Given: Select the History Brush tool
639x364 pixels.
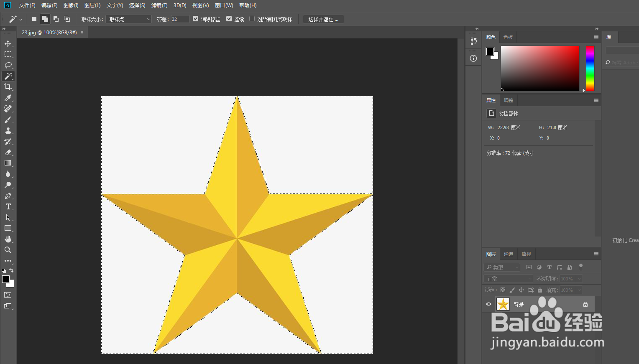Looking at the screenshot, I should (x=8, y=141).
